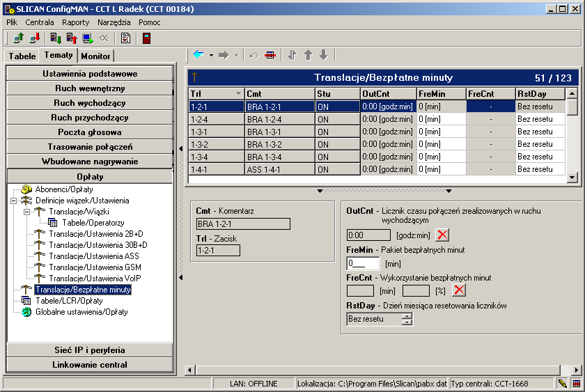
Task: Click the PBX with red up arrow icon
Action: (72, 38)
